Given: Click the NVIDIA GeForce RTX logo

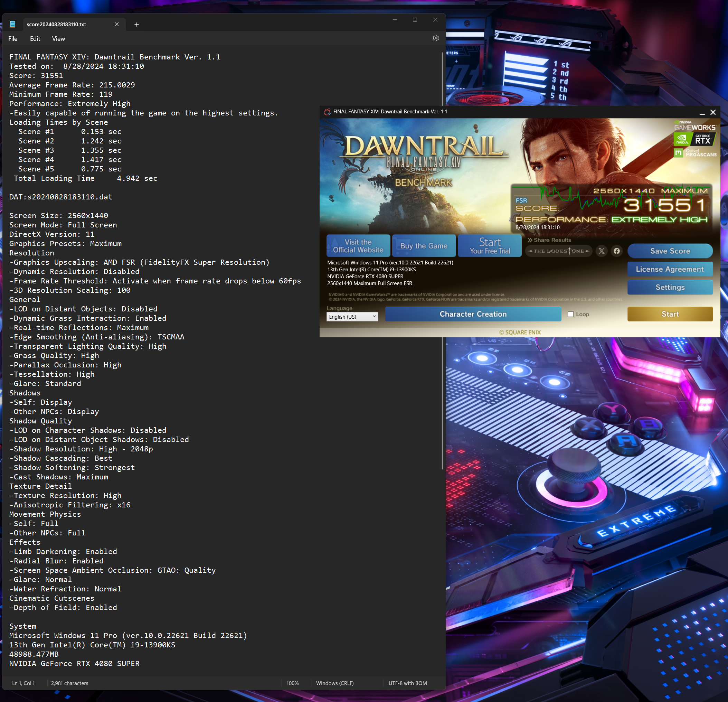Looking at the screenshot, I should 694,139.
